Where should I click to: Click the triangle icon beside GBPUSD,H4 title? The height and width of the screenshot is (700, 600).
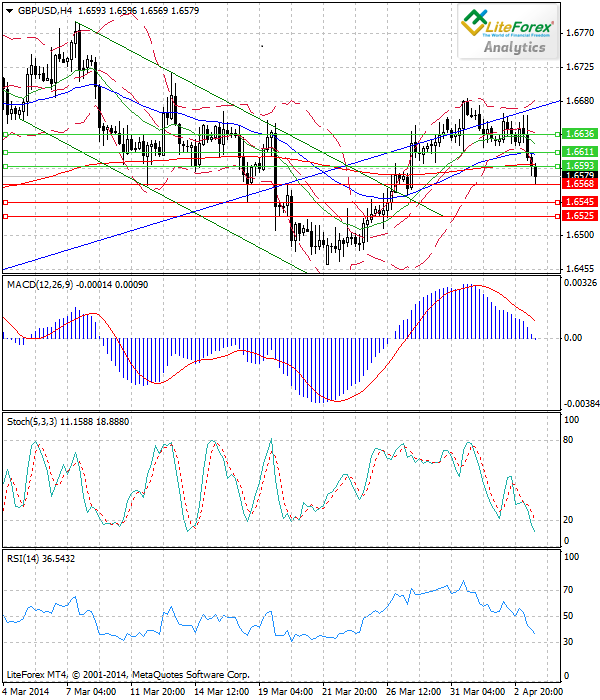pos(8,10)
